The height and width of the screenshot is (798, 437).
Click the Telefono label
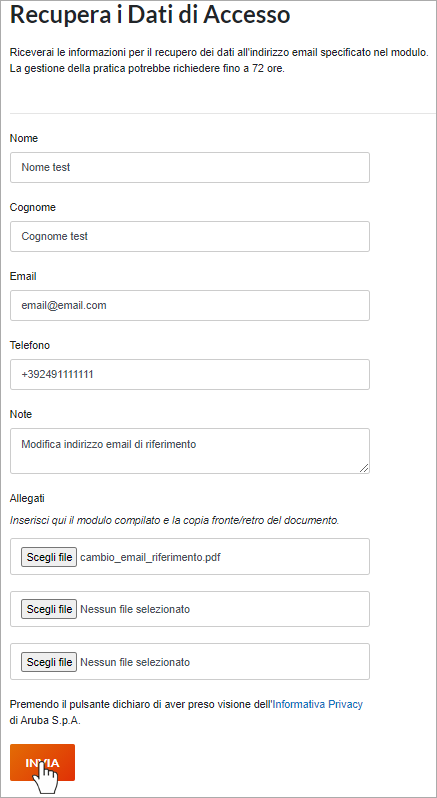[30, 345]
